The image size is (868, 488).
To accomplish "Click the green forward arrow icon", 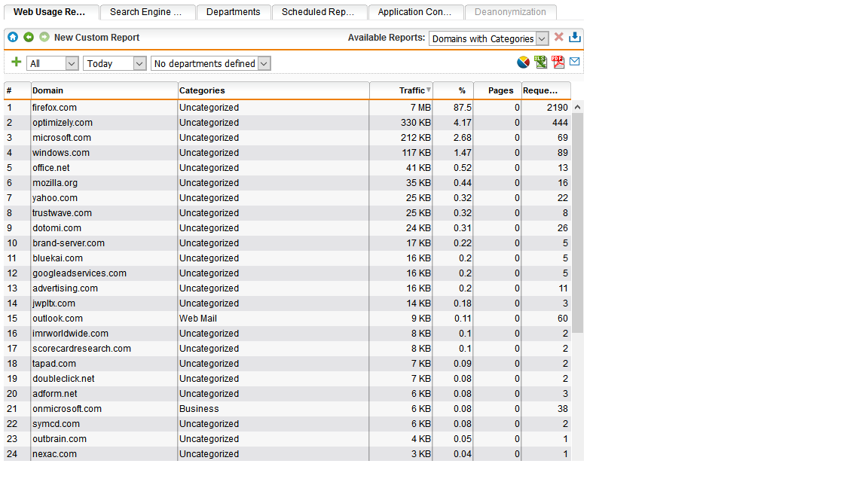I will [x=44, y=37].
